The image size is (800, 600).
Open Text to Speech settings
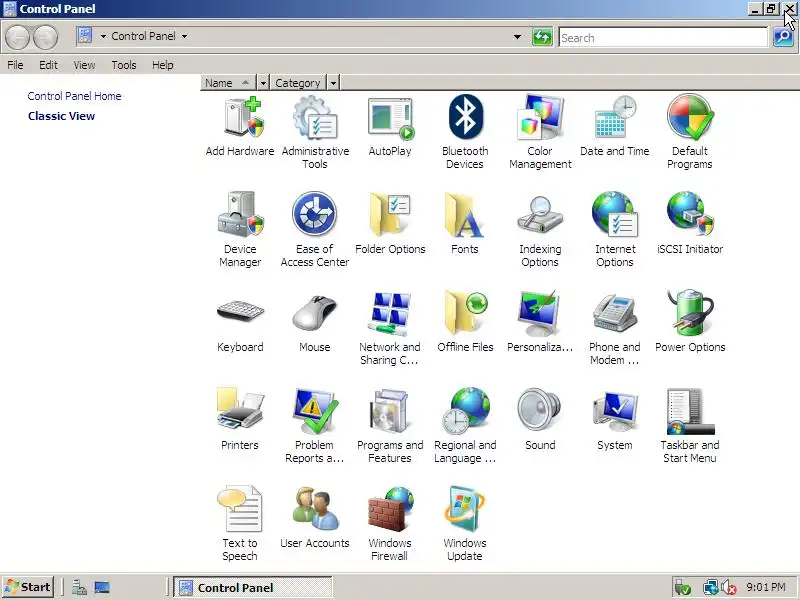[x=240, y=524]
